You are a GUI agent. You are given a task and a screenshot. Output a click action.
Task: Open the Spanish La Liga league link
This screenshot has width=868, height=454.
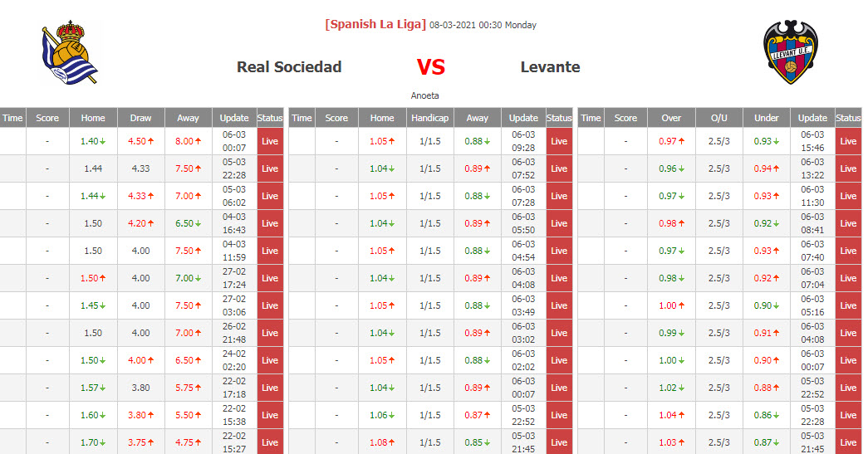pyautogui.click(x=375, y=24)
